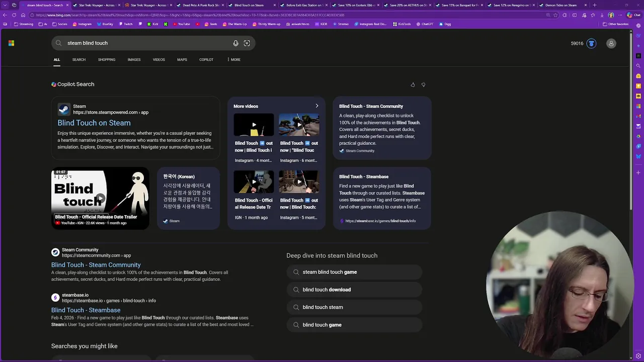The image size is (644, 362).
Task: Click the Steam icon beside store.steampowered.com
Action: tap(64, 109)
